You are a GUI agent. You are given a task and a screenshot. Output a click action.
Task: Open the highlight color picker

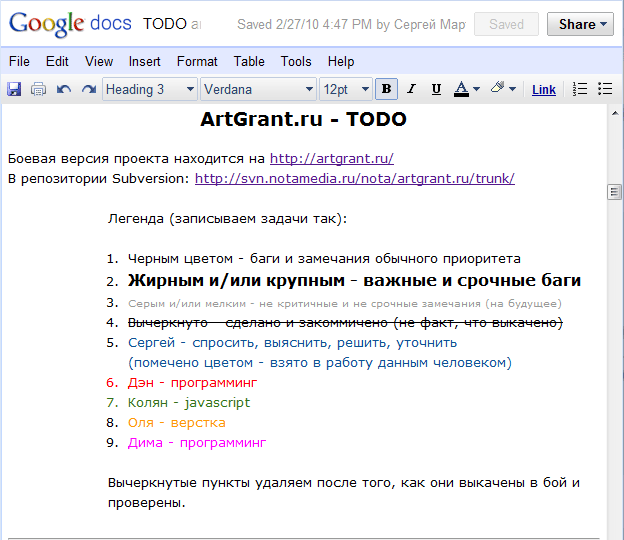503,89
